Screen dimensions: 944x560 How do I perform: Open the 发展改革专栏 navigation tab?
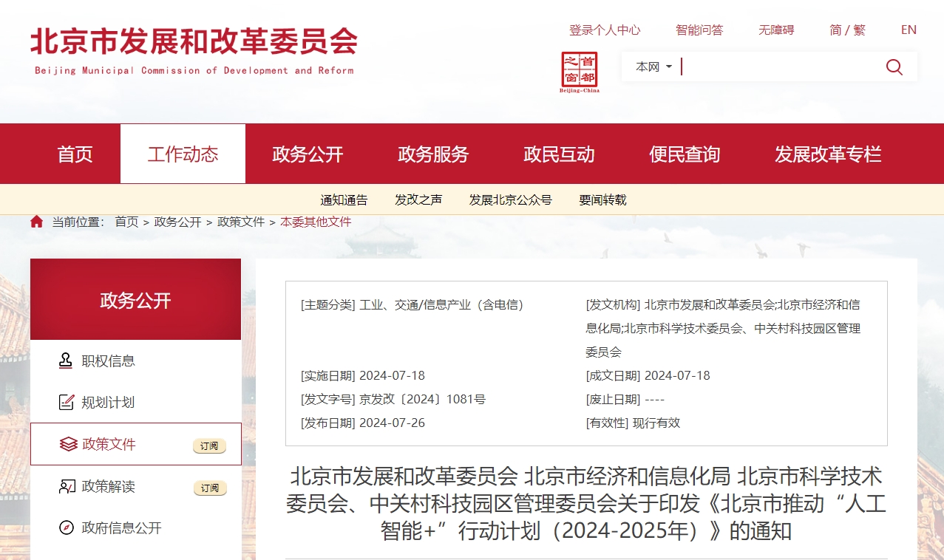click(828, 154)
